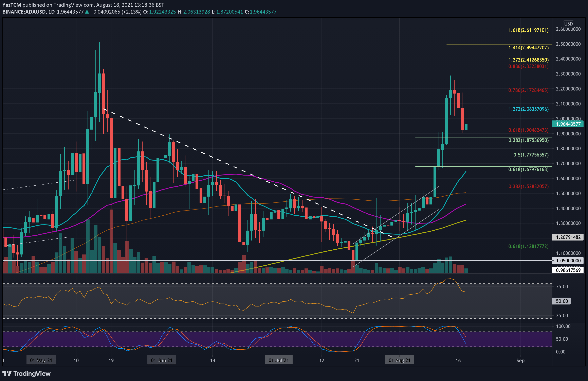Click the 1.80000000 price axis label

[x=568, y=148]
